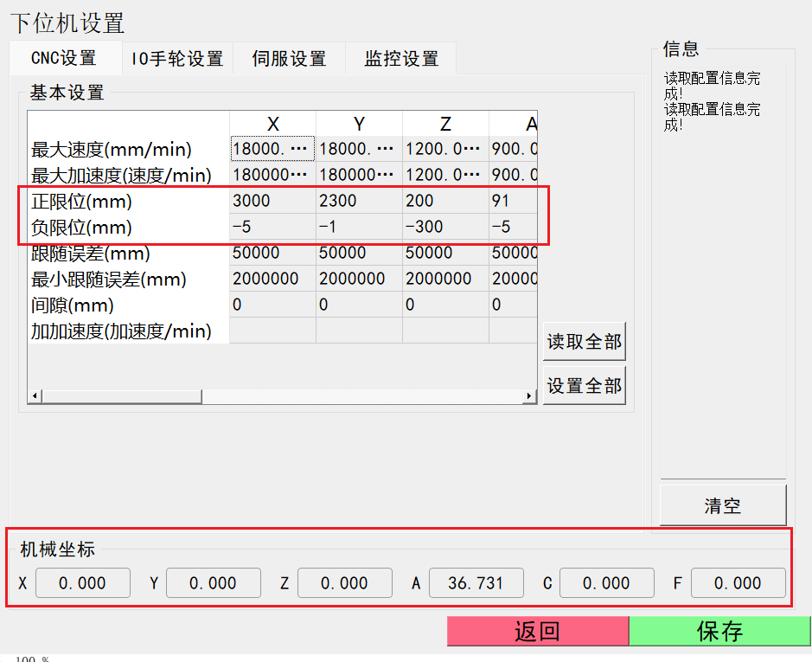Click the Z axis 负限位 cell (-300)
This screenshot has height=662, width=812.
pyautogui.click(x=444, y=227)
